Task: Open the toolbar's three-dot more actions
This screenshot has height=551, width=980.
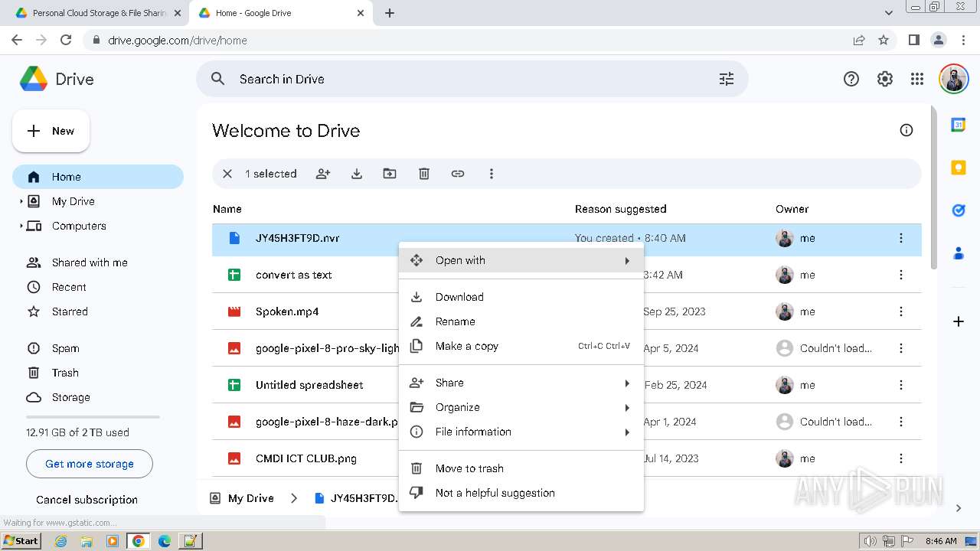Action: pos(492,174)
